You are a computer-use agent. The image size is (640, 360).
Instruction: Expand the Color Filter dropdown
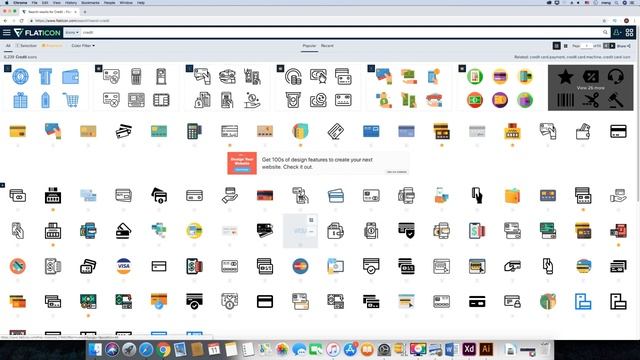83,46
